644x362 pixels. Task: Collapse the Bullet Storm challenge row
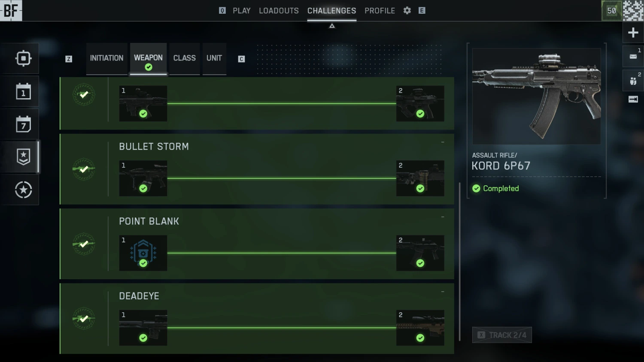point(443,142)
